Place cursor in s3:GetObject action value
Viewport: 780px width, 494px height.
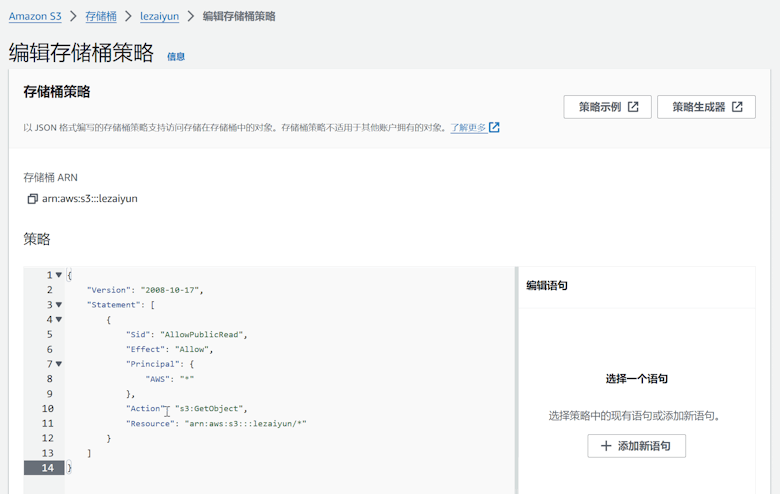209,409
